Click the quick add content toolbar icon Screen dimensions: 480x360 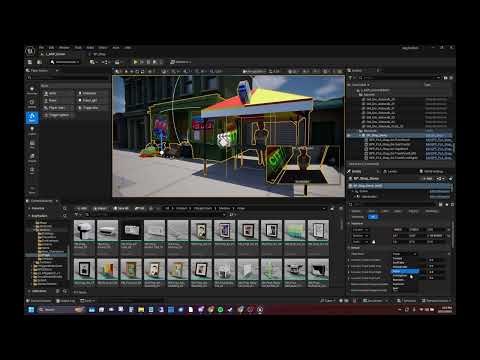click(93, 62)
